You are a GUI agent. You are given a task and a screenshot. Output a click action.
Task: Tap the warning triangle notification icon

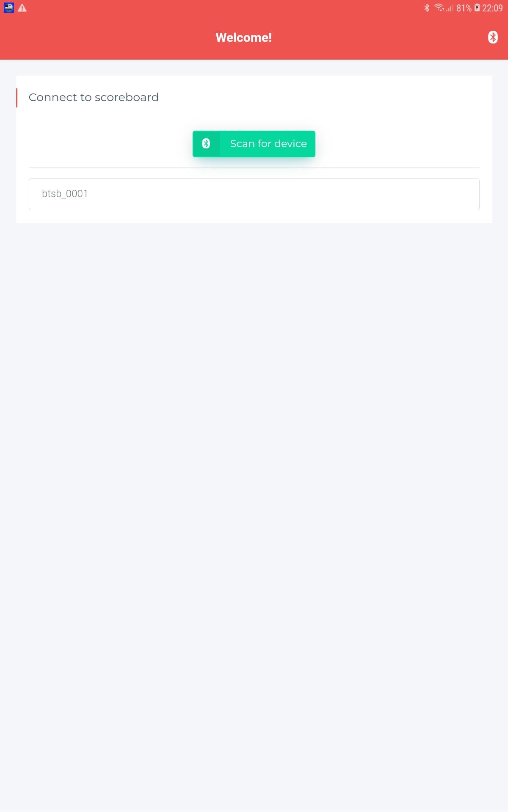22,8
